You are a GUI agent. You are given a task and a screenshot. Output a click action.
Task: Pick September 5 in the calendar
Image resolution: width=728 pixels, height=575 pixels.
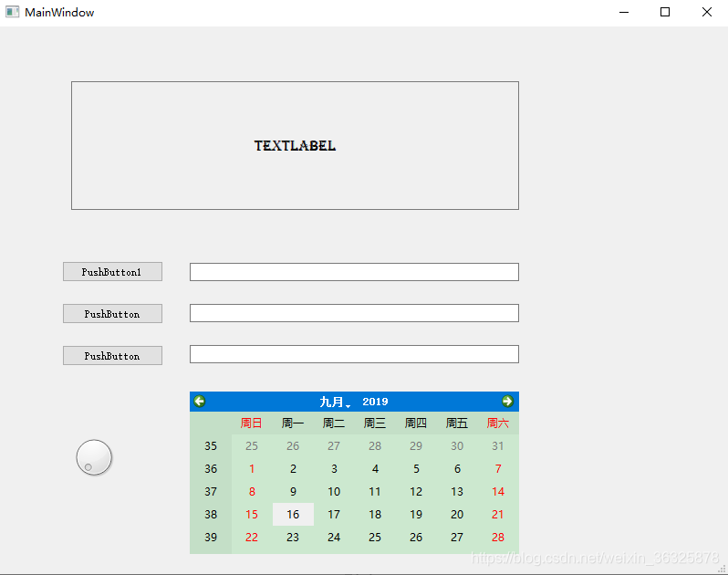pyautogui.click(x=416, y=468)
